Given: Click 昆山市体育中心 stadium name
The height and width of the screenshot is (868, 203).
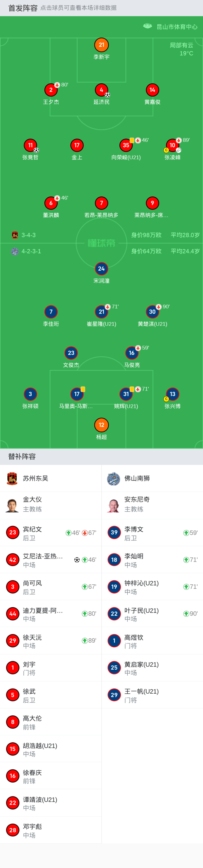Looking at the screenshot, I should click(x=177, y=26).
